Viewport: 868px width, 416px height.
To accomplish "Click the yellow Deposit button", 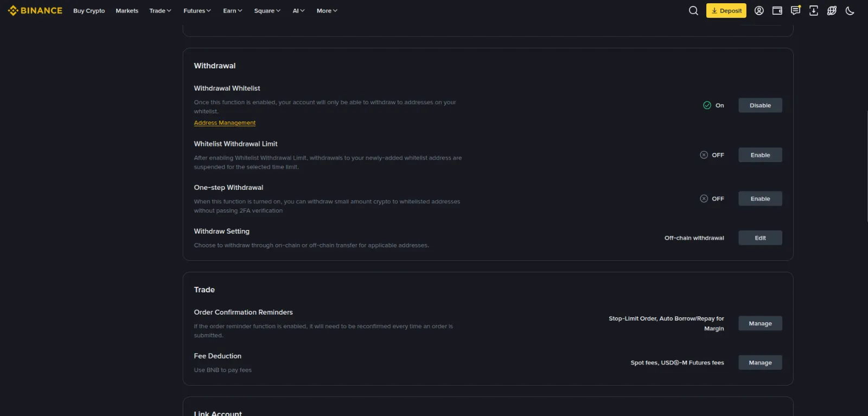I will pos(726,10).
